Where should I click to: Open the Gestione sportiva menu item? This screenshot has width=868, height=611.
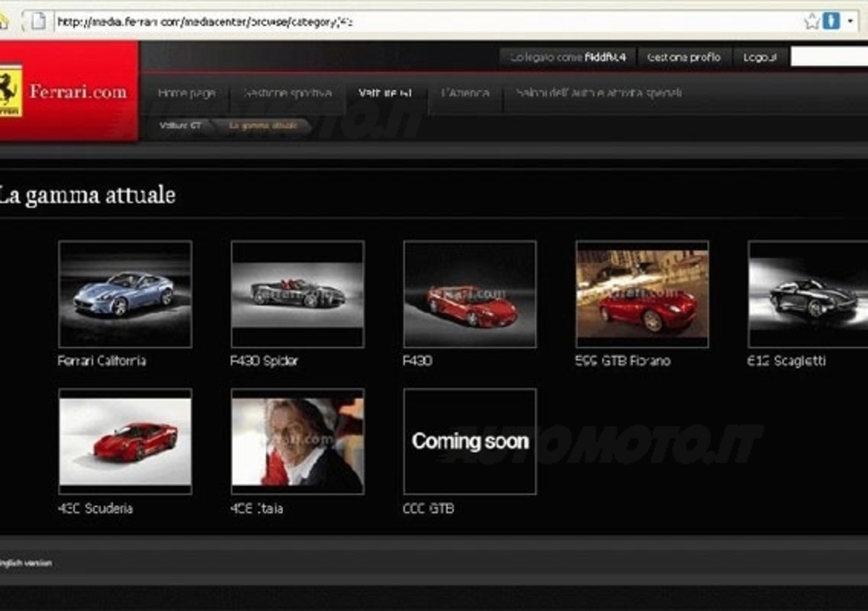(x=288, y=93)
